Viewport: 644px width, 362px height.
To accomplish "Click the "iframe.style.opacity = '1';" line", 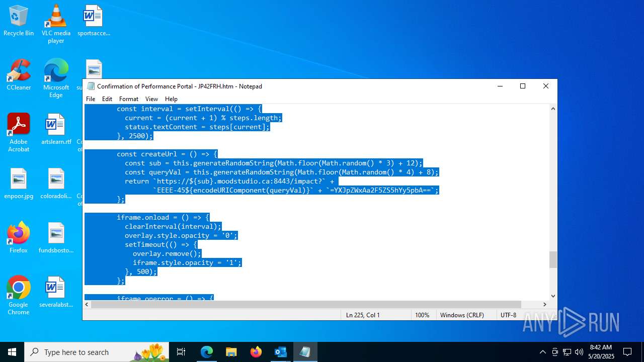I will 187,262.
